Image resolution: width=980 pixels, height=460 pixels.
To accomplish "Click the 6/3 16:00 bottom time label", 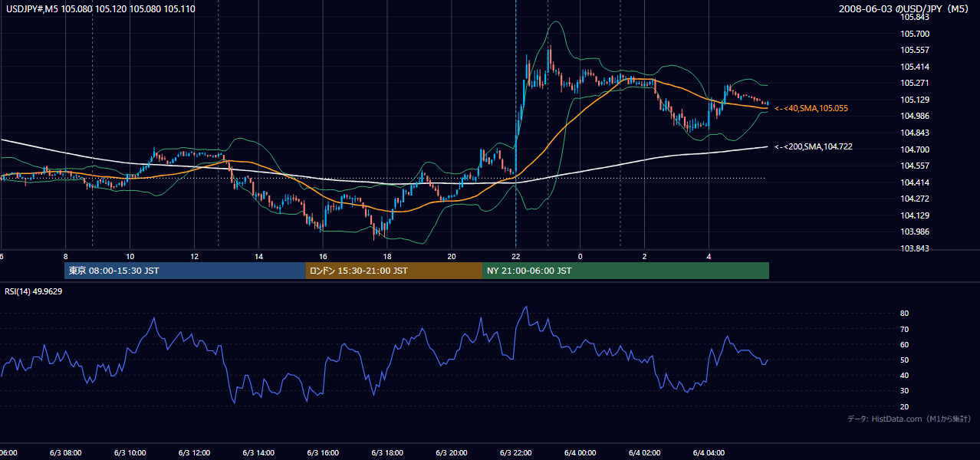I will [323, 453].
